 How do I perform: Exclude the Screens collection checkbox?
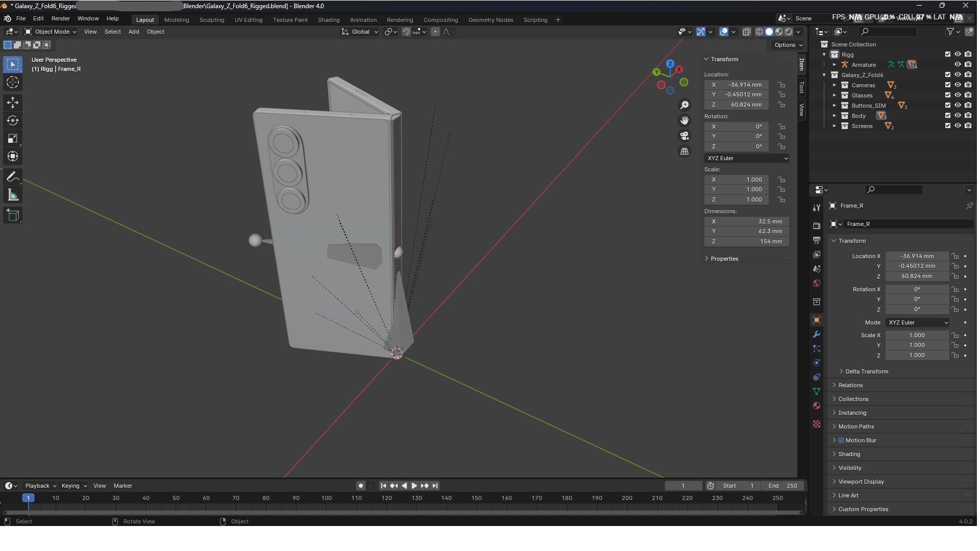click(948, 126)
